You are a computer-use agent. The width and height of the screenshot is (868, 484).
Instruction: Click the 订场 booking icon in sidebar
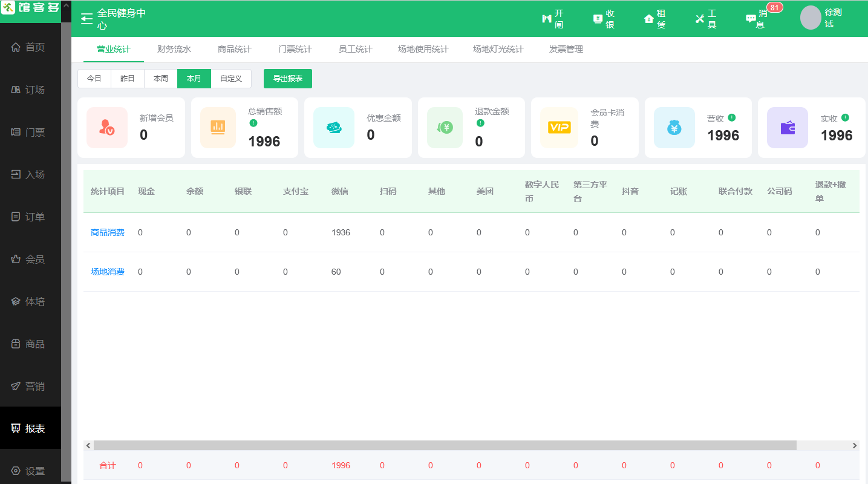[x=16, y=90]
